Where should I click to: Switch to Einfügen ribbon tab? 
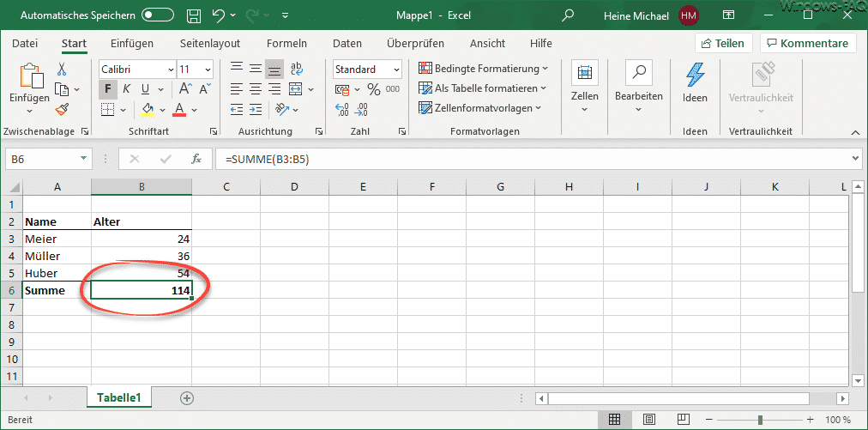[x=132, y=43]
